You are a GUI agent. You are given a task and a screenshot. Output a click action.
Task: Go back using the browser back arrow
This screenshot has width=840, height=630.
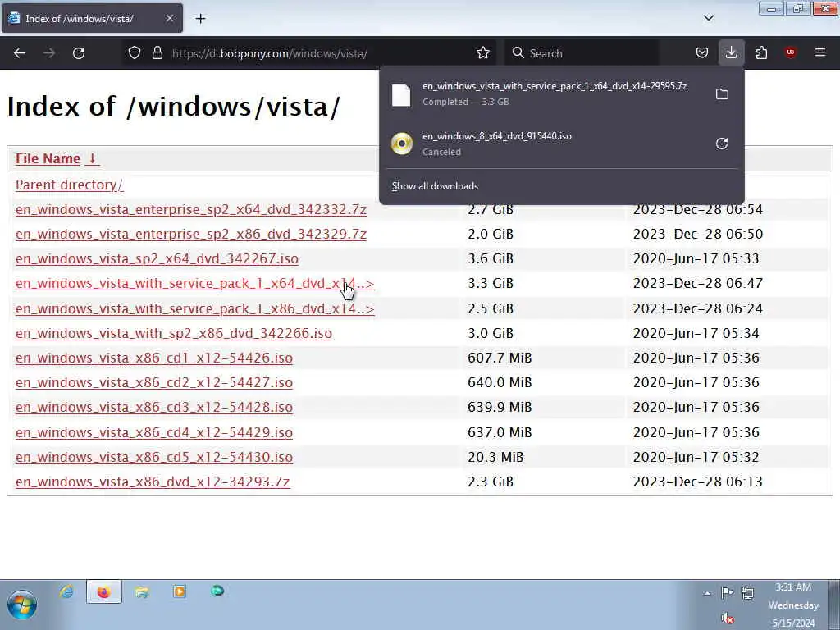pos(20,53)
